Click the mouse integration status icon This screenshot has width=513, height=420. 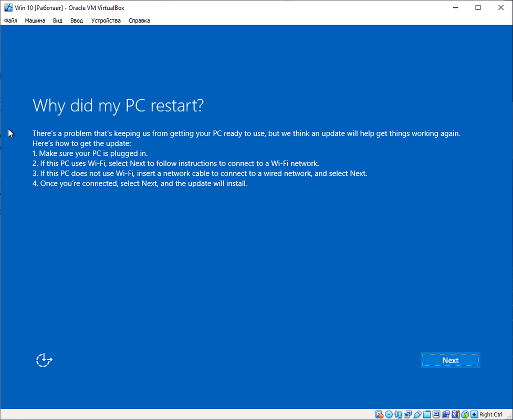465,414
